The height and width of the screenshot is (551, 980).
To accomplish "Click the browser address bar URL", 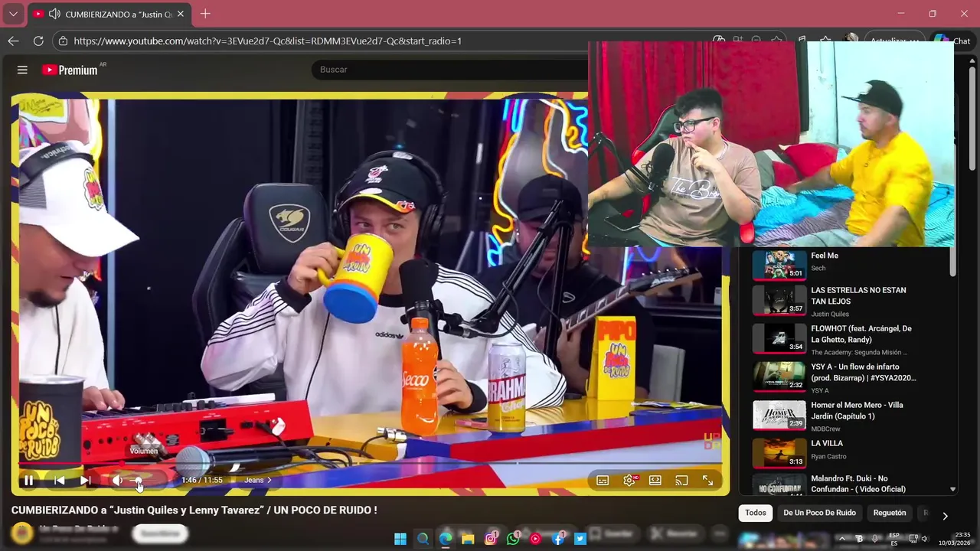I will coord(268,41).
